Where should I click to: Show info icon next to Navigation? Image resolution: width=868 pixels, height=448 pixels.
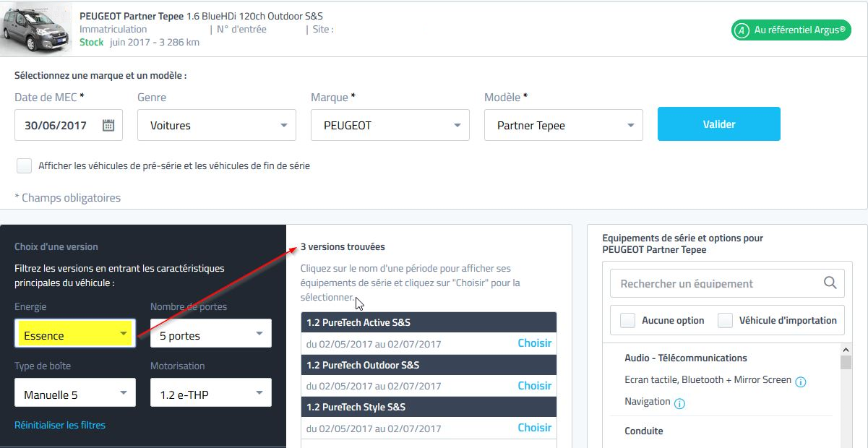click(679, 403)
